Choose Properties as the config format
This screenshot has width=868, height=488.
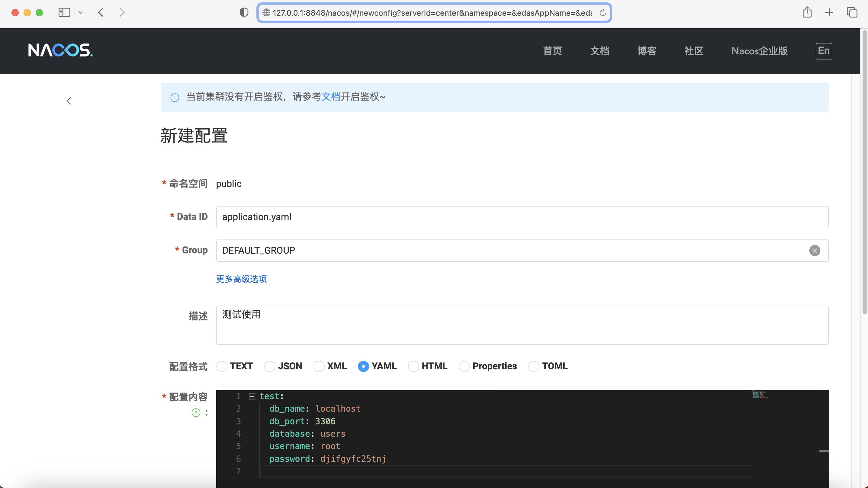(x=464, y=366)
